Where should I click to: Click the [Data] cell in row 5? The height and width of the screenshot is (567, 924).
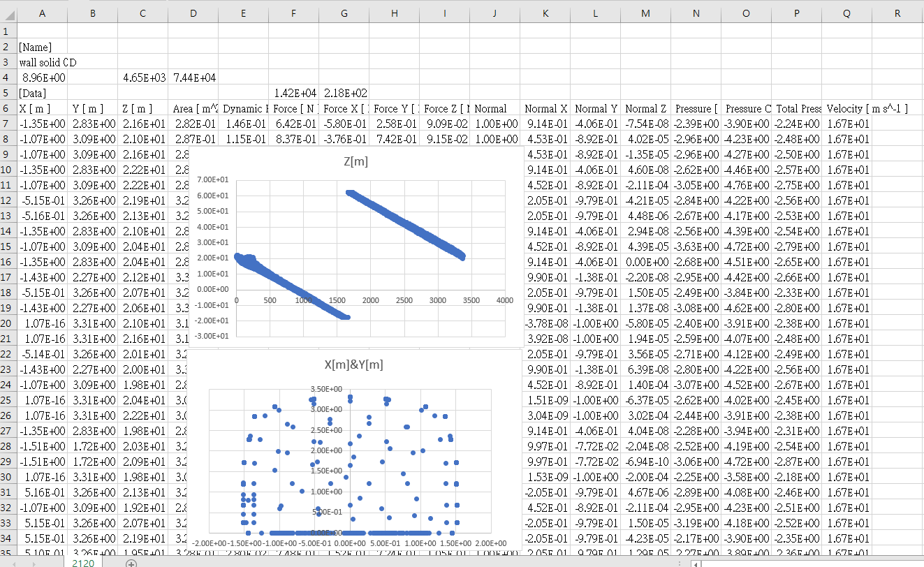pyautogui.click(x=34, y=93)
